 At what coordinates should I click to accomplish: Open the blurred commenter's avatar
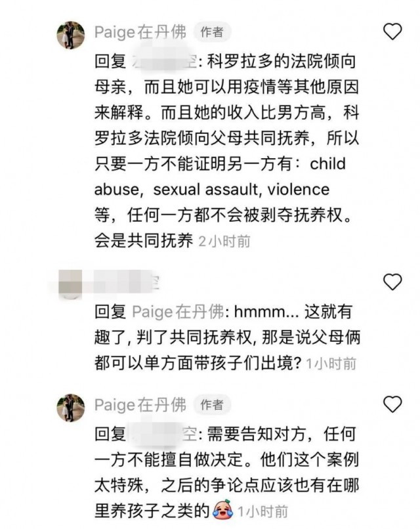pyautogui.click(x=70, y=284)
